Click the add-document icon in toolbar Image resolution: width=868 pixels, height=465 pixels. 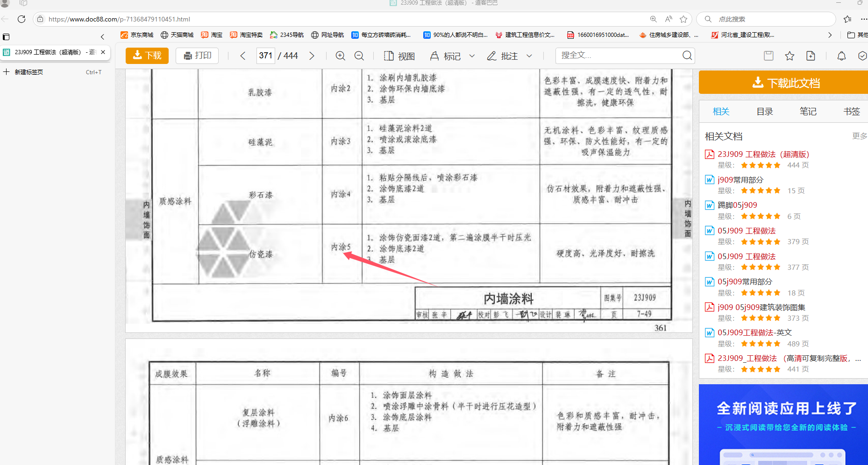pos(811,56)
